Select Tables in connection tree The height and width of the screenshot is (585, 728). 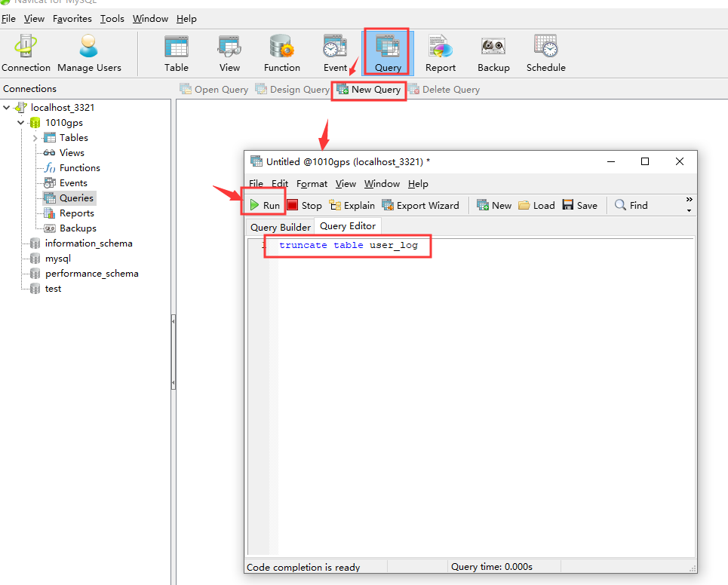[74, 138]
